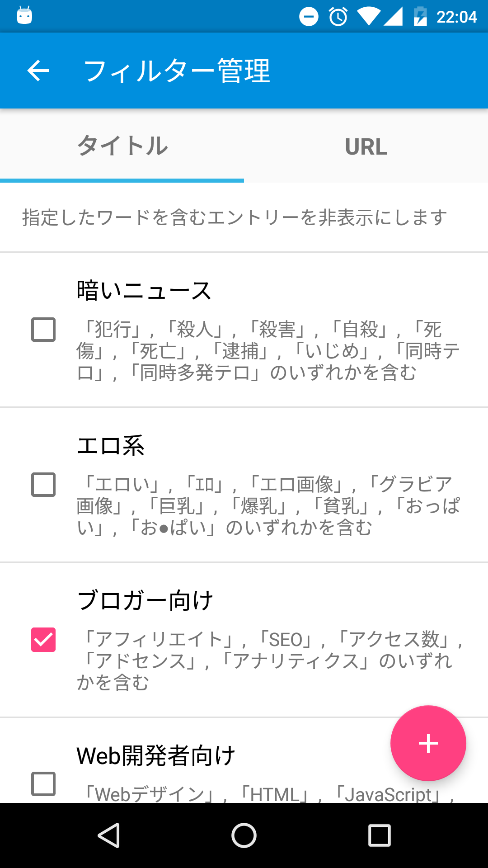Tap the do-not-disturb status bar icon
The width and height of the screenshot is (488, 868).
(x=309, y=17)
